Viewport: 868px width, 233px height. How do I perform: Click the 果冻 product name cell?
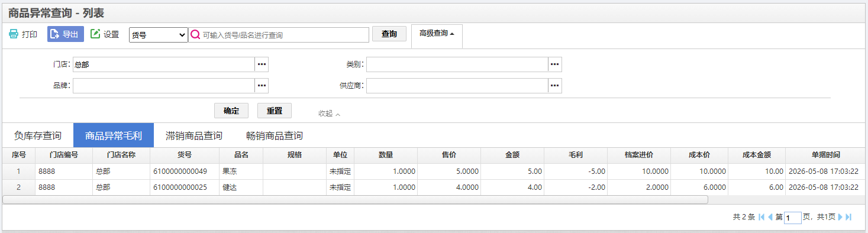point(241,171)
